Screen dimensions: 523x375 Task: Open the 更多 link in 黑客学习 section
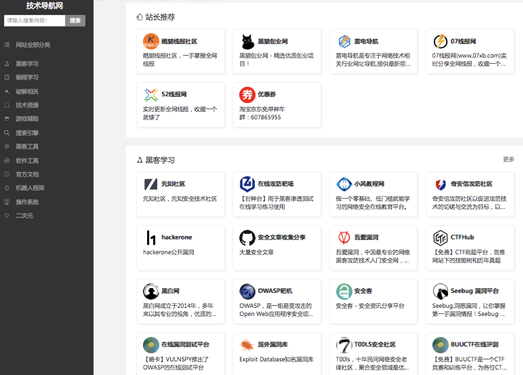[508, 159]
